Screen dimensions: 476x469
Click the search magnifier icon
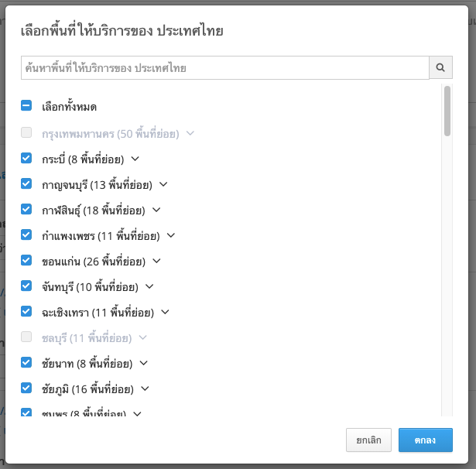click(x=440, y=68)
